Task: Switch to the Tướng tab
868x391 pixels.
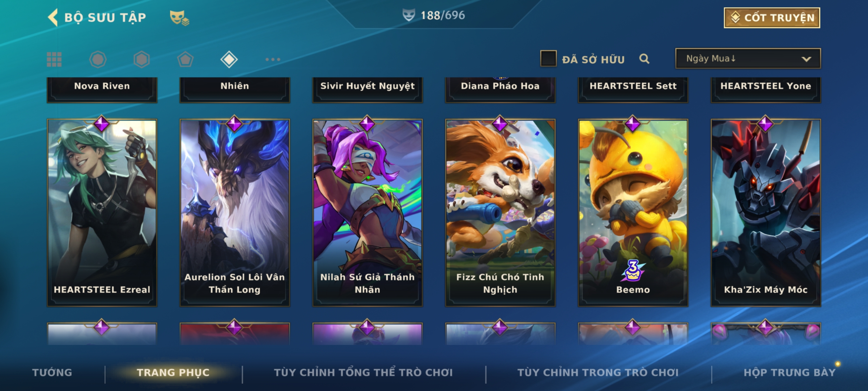Action: (x=52, y=373)
